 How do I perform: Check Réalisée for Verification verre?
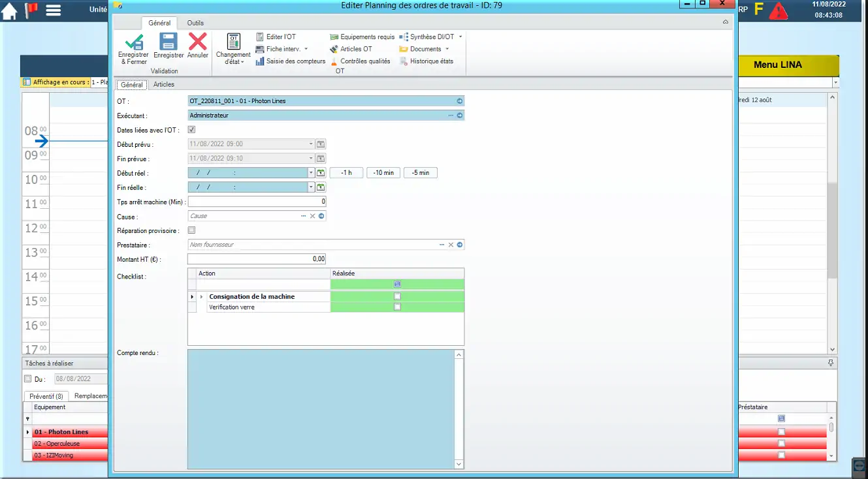click(x=397, y=307)
